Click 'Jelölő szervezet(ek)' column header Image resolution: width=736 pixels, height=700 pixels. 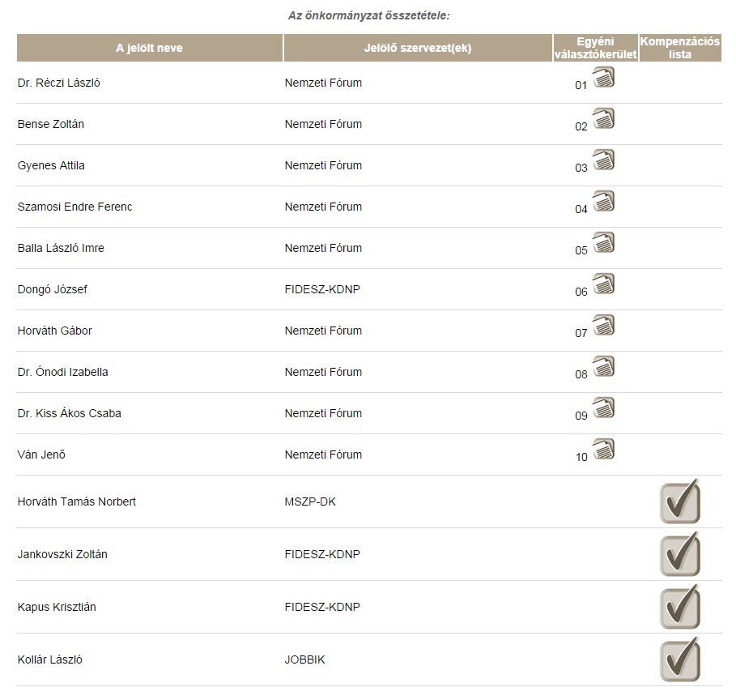point(418,48)
